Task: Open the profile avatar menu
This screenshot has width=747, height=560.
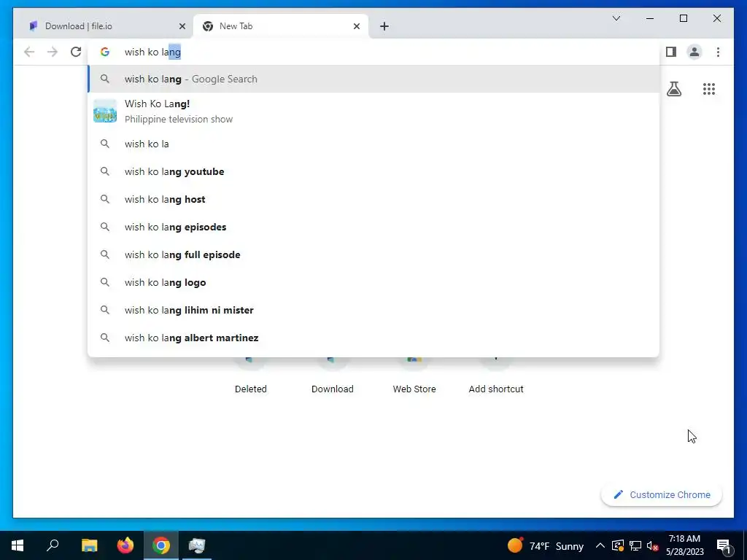Action: [x=694, y=52]
